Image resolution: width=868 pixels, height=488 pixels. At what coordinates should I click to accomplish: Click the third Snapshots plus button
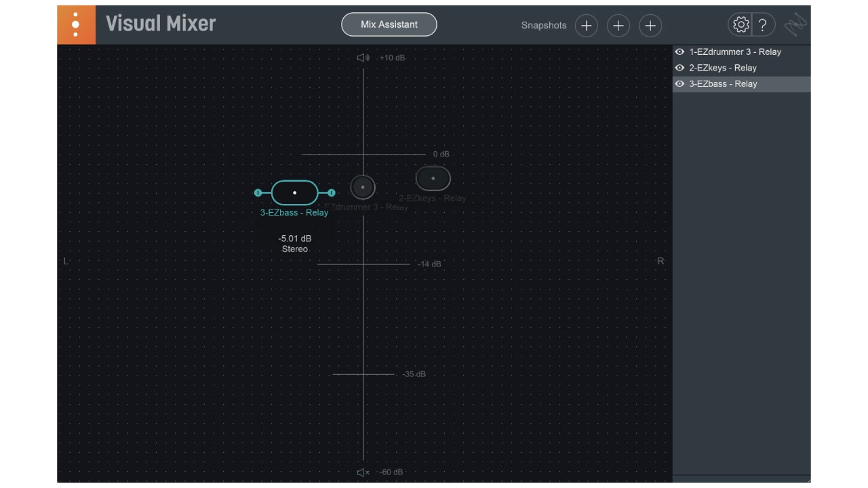pyautogui.click(x=650, y=25)
